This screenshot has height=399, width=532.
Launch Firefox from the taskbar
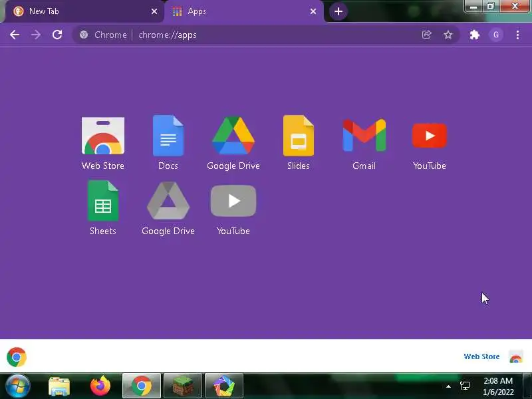[x=100, y=386]
